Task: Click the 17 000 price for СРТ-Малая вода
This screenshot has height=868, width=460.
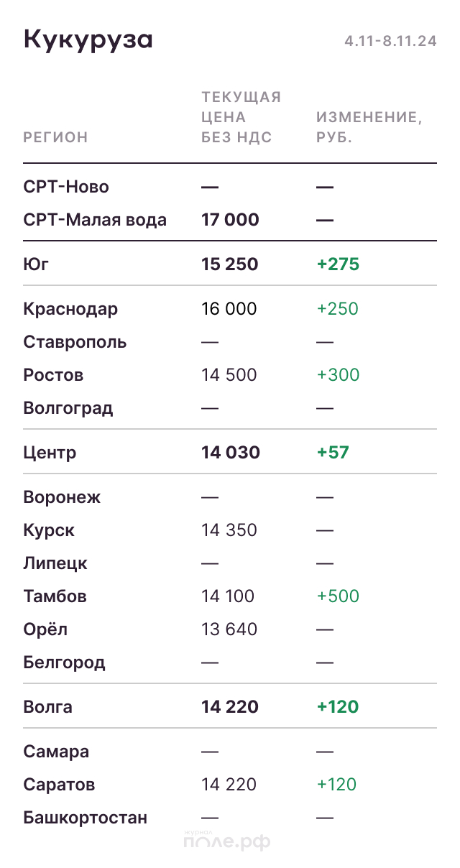Action: click(230, 220)
